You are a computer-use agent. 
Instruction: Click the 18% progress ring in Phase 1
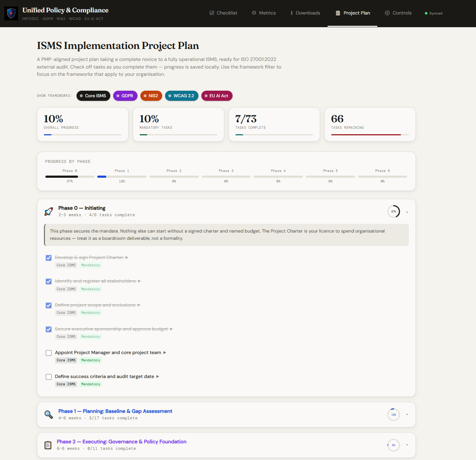394,415
